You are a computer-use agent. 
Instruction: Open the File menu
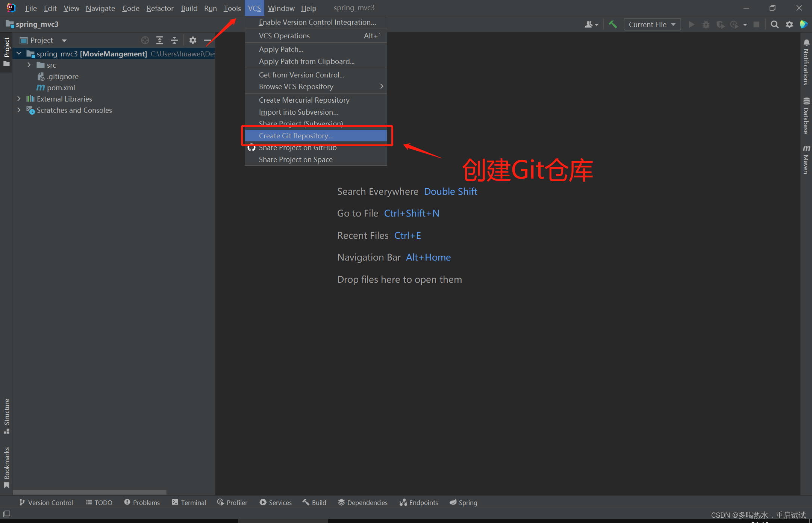tap(31, 8)
